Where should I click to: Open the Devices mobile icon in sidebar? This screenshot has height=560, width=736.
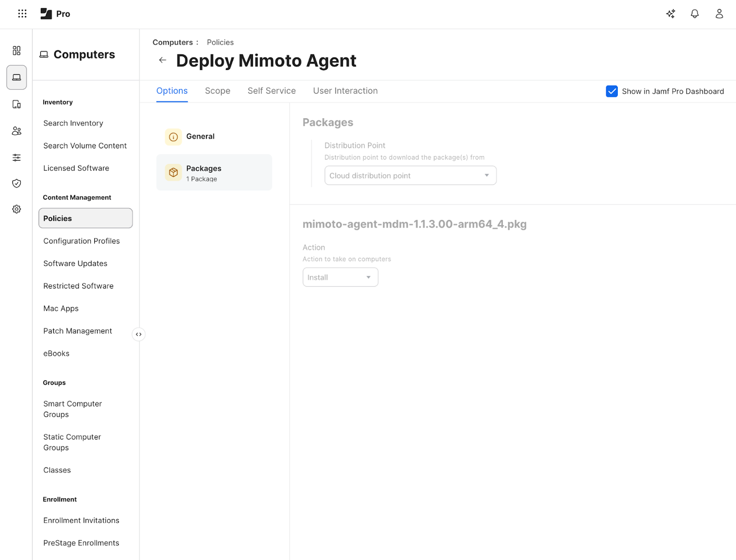pyautogui.click(x=16, y=104)
